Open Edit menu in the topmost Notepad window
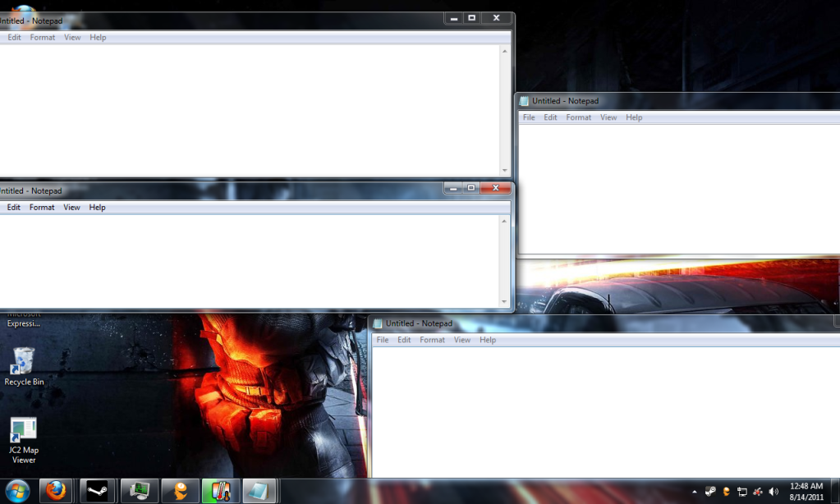840x504 pixels. pyautogui.click(x=15, y=38)
